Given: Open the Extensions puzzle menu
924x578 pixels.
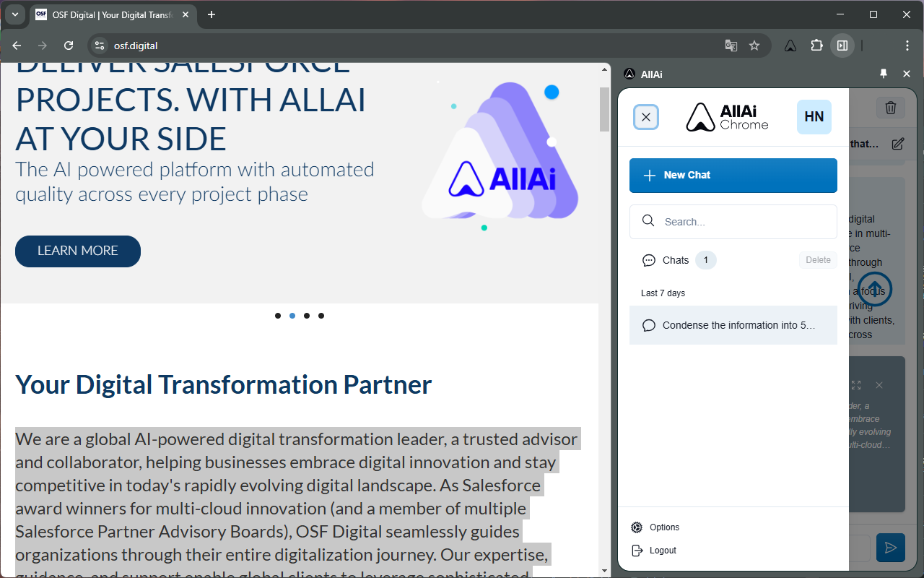Looking at the screenshot, I should point(816,46).
